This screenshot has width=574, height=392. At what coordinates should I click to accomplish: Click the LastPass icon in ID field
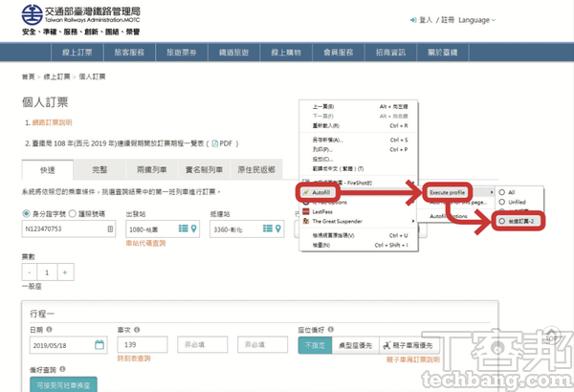[x=110, y=229]
